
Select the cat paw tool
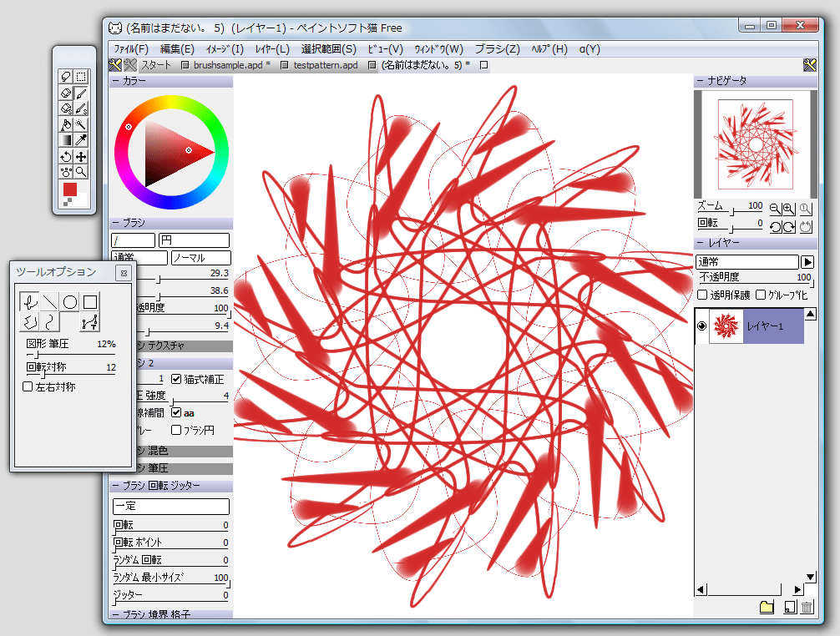click(65, 172)
